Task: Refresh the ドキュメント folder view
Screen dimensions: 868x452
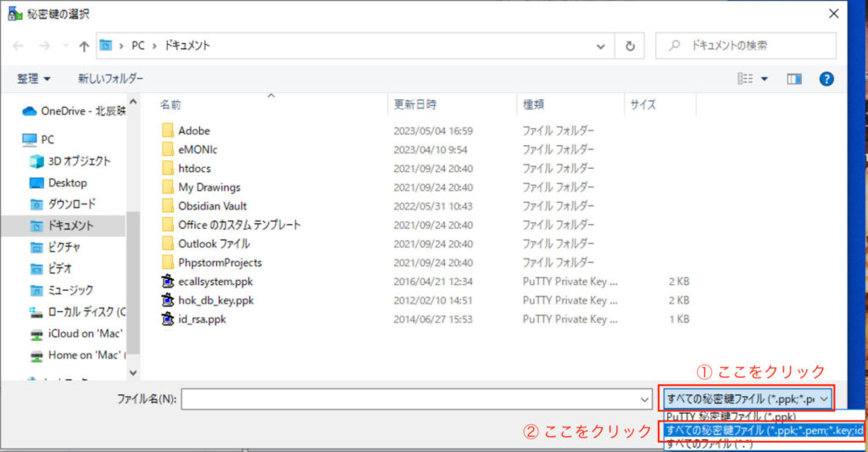Action: coord(630,46)
